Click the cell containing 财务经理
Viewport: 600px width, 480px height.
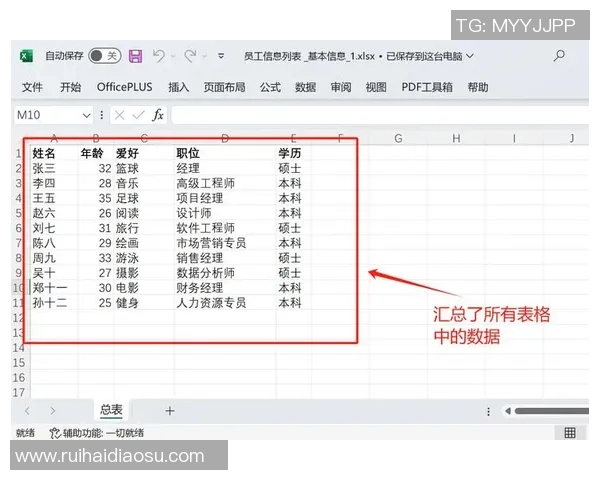(225, 288)
